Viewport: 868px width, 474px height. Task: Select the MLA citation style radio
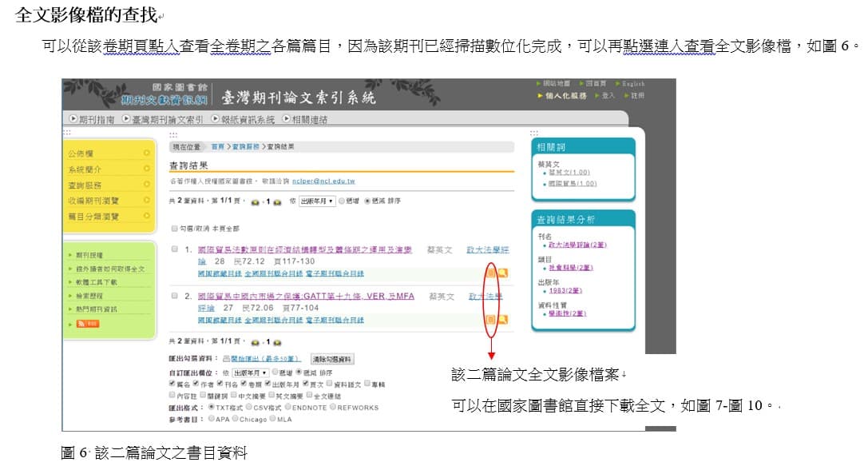click(x=273, y=419)
